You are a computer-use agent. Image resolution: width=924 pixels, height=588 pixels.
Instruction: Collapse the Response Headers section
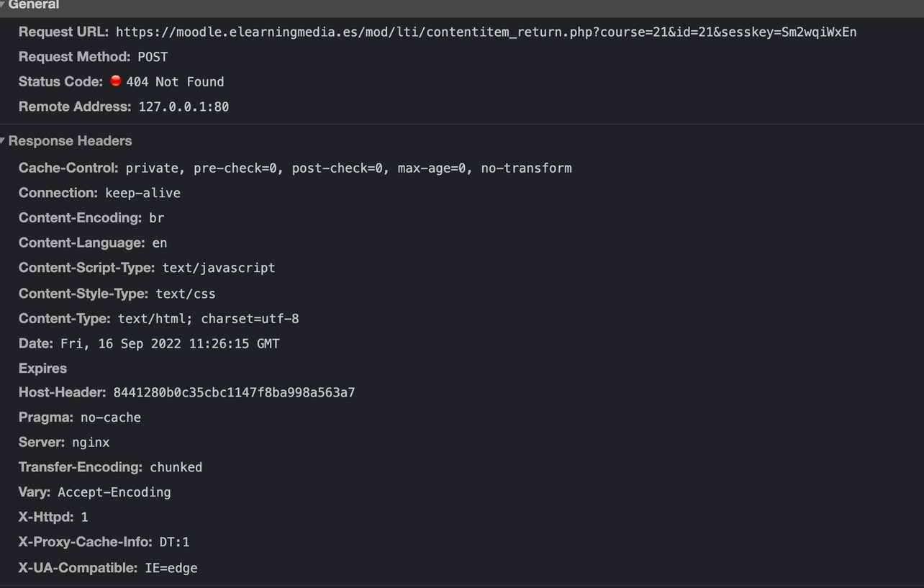(x=3, y=141)
